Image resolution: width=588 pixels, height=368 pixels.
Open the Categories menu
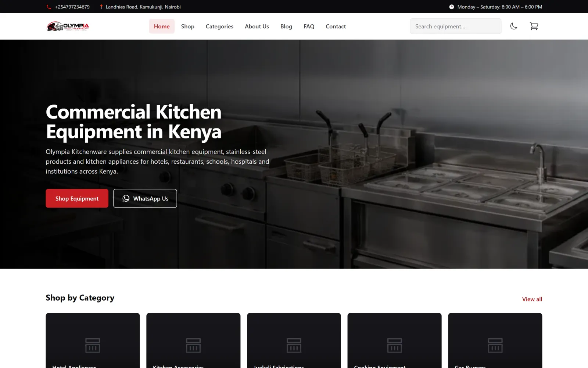coord(219,26)
